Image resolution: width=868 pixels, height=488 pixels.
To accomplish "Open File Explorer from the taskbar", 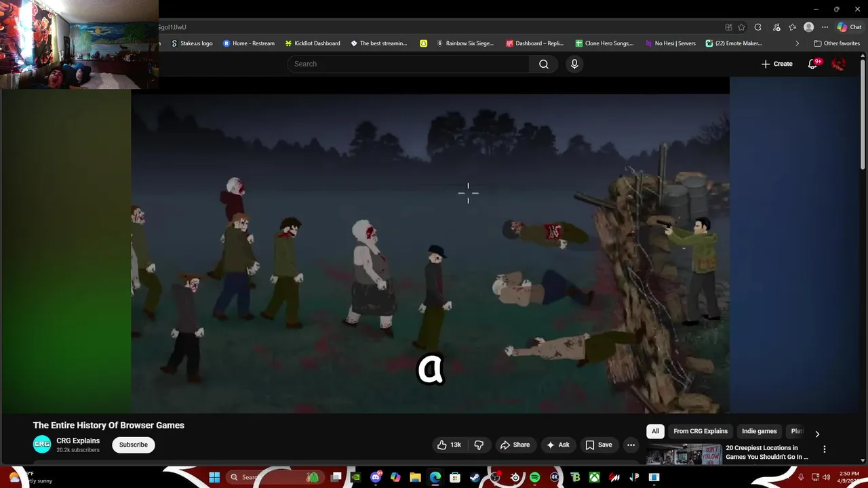I will 415,477.
